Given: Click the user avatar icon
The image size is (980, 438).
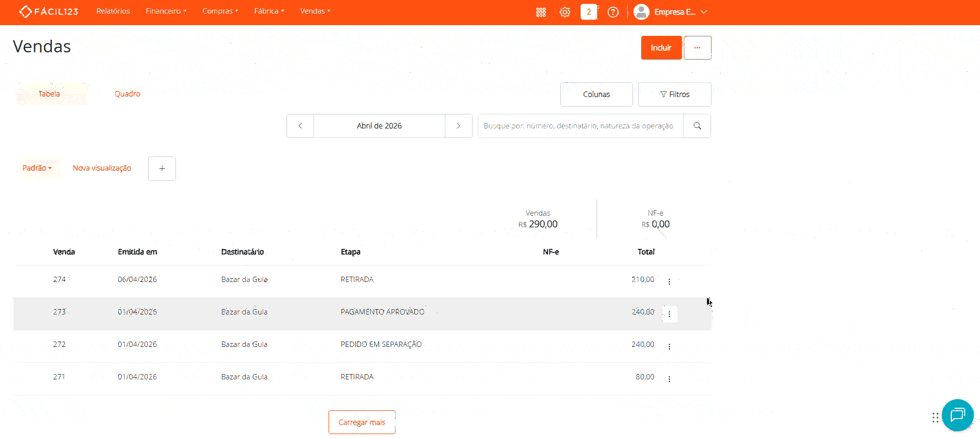Looking at the screenshot, I should click(641, 12).
